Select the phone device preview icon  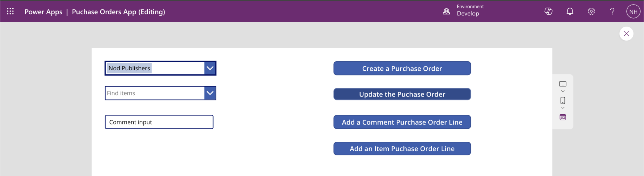(x=563, y=100)
